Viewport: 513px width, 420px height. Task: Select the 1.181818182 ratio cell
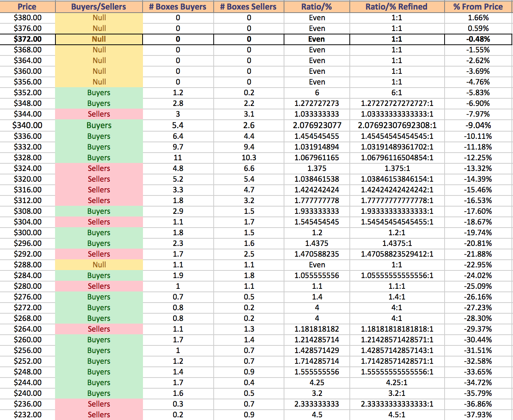317,329
